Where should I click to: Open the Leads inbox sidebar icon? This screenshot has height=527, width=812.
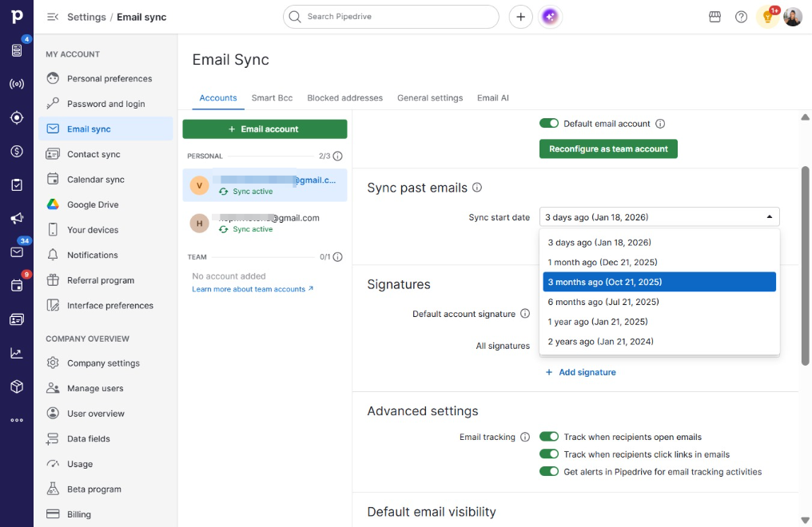(17, 50)
